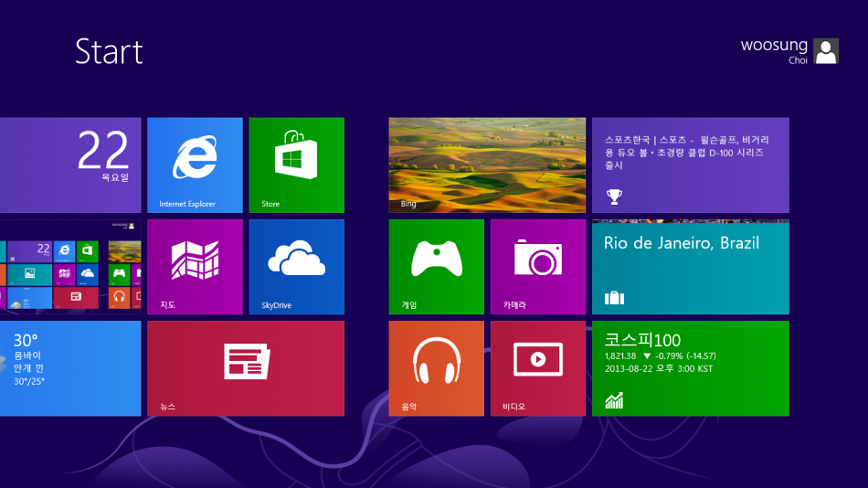This screenshot has height=488, width=868.
Task: Launch the 게임 games tile
Action: pos(436,267)
